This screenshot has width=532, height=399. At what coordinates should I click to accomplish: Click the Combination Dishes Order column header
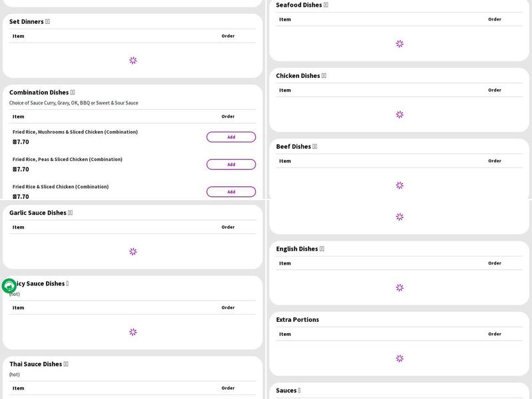click(228, 116)
